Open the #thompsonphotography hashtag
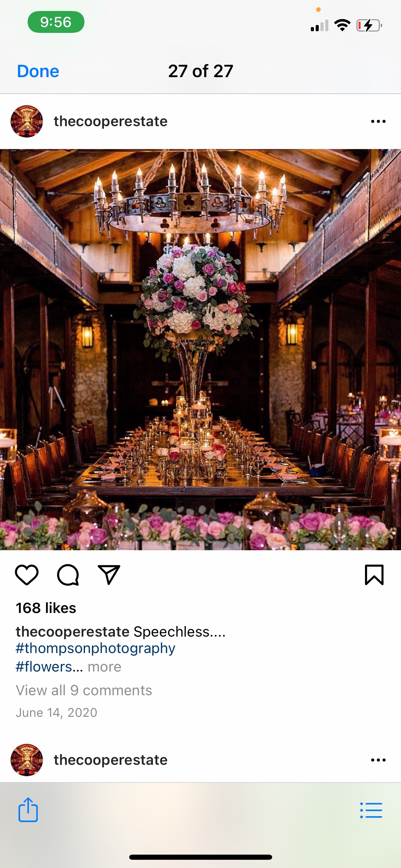 95,648
